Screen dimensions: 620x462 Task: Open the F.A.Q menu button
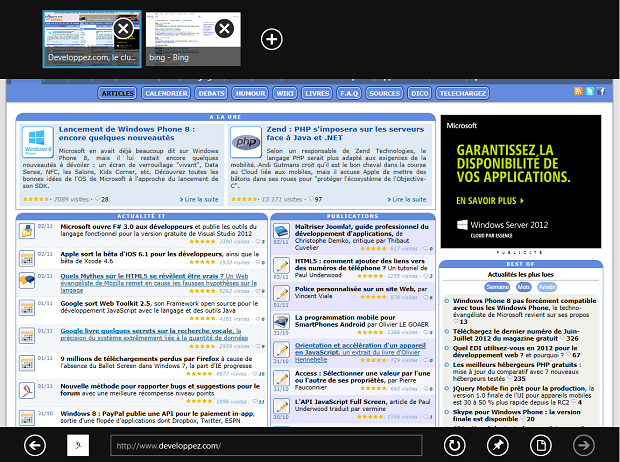pos(349,93)
